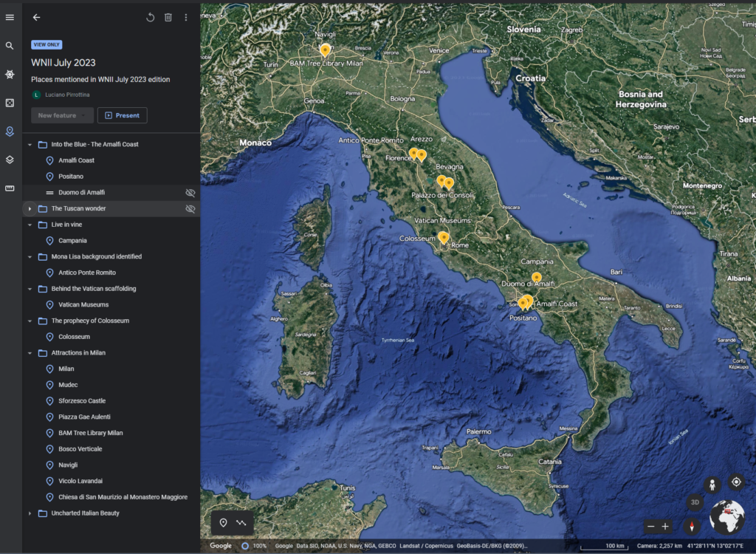Open the hamburger main menu
The width and height of the screenshot is (756, 554).
click(10, 18)
